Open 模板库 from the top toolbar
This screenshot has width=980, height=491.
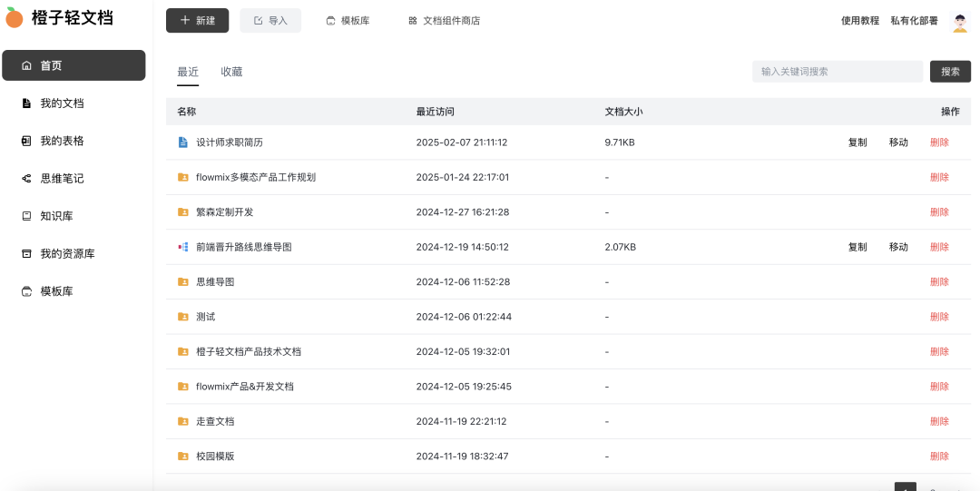[348, 21]
